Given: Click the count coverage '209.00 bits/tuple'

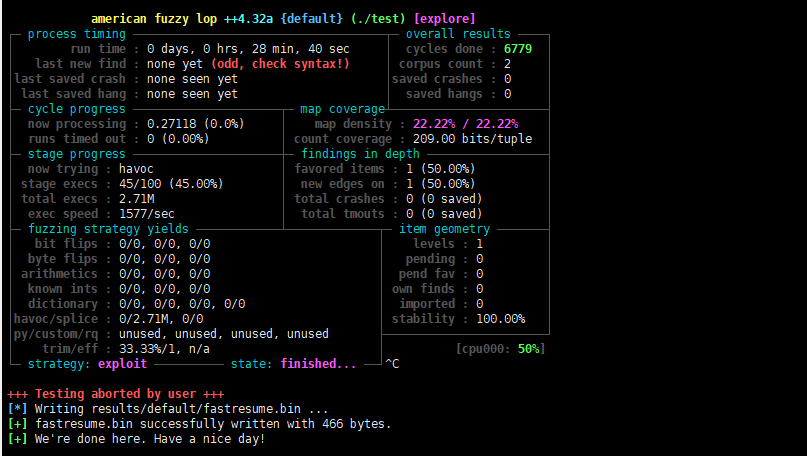Looking at the screenshot, I should (x=472, y=139).
